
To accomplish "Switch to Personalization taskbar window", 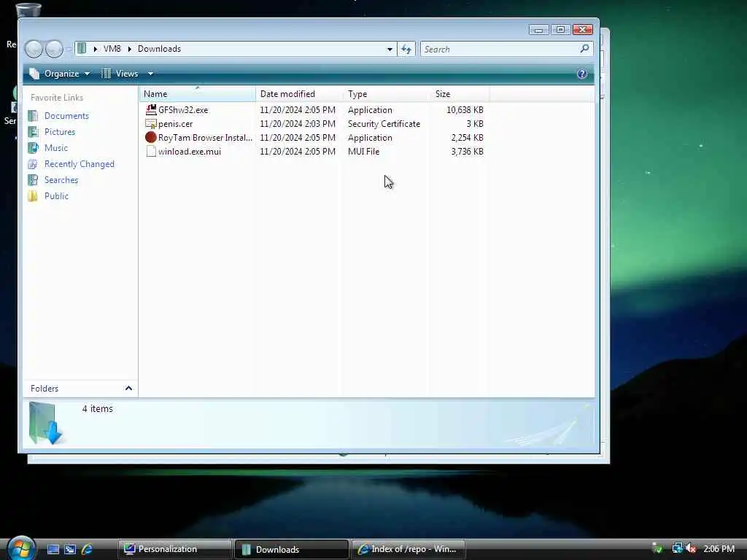I will click(174, 549).
